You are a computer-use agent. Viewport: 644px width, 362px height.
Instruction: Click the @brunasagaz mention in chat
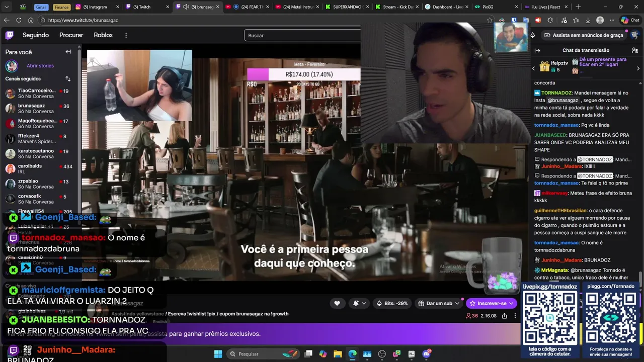point(562,100)
